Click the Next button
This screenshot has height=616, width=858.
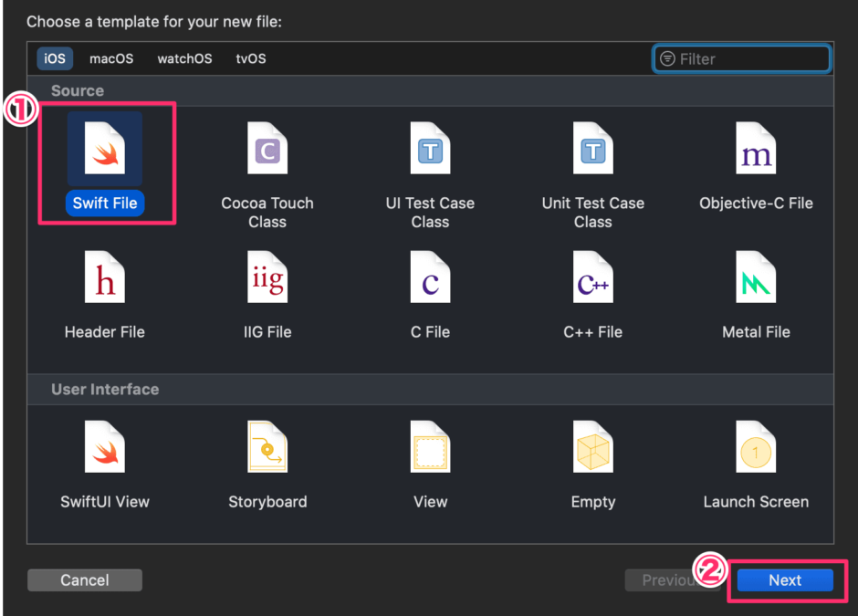pyautogui.click(x=783, y=579)
